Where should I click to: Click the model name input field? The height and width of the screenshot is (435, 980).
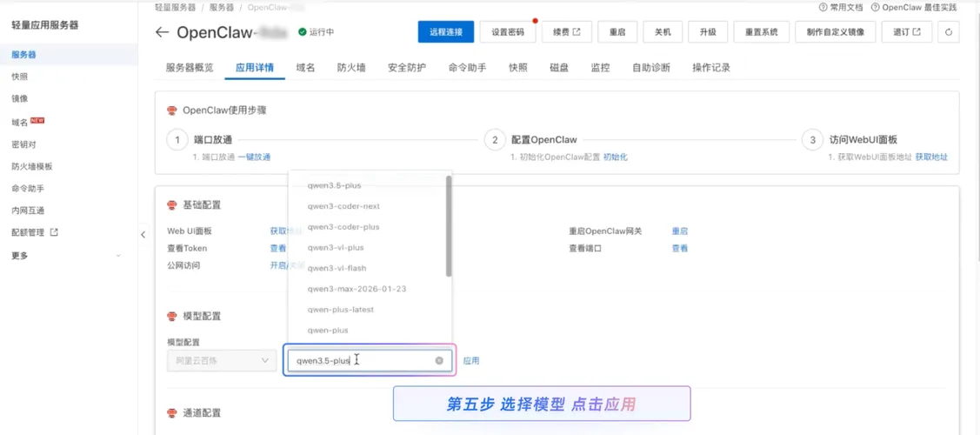tap(370, 361)
